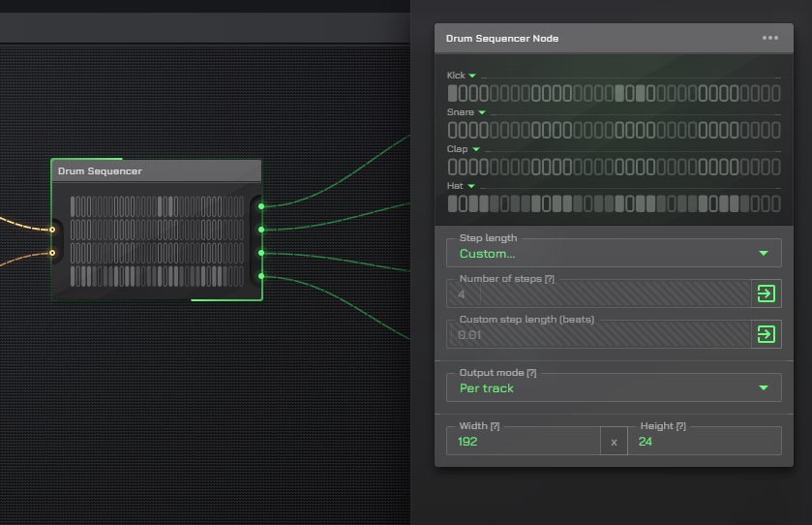Open the Hat track dropdown arrow
Image resolution: width=812 pixels, height=525 pixels.
(471, 186)
